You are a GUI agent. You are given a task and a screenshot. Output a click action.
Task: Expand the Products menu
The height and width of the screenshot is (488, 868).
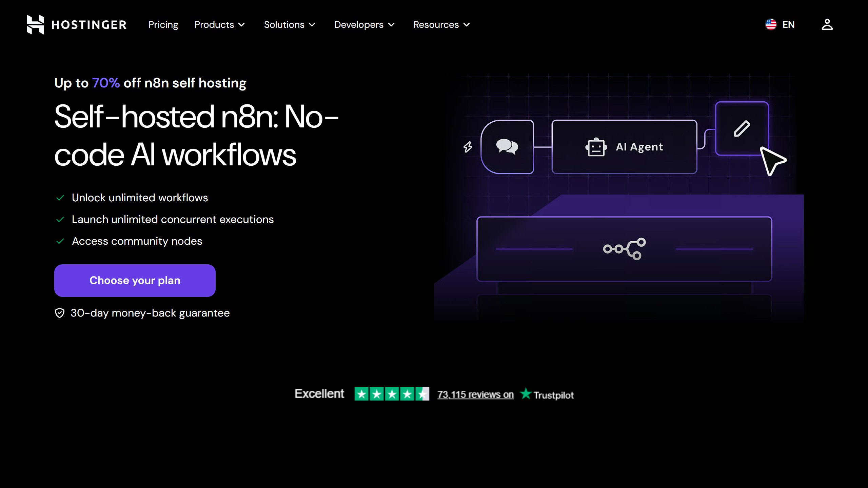[x=219, y=25]
